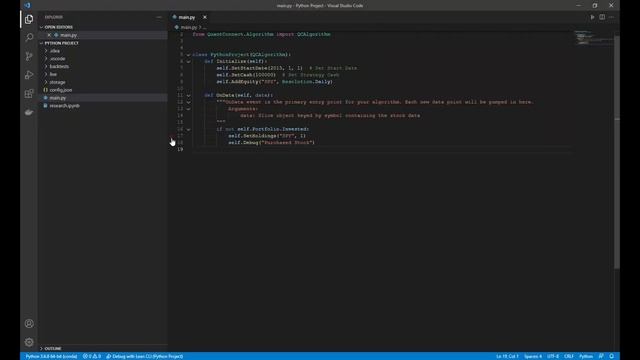Open the Explorer view in the activity bar
640x360 pixels.
click(x=29, y=19)
